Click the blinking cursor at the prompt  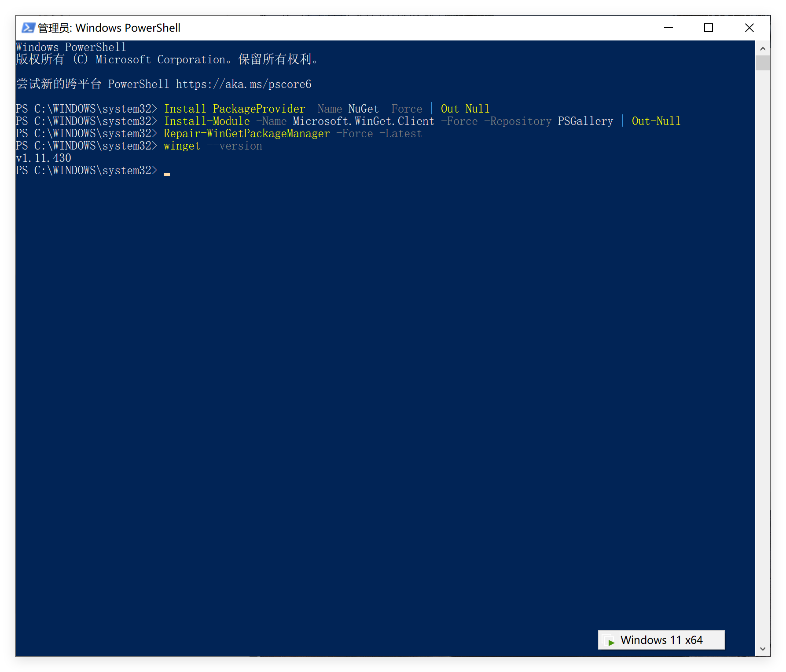coord(167,174)
